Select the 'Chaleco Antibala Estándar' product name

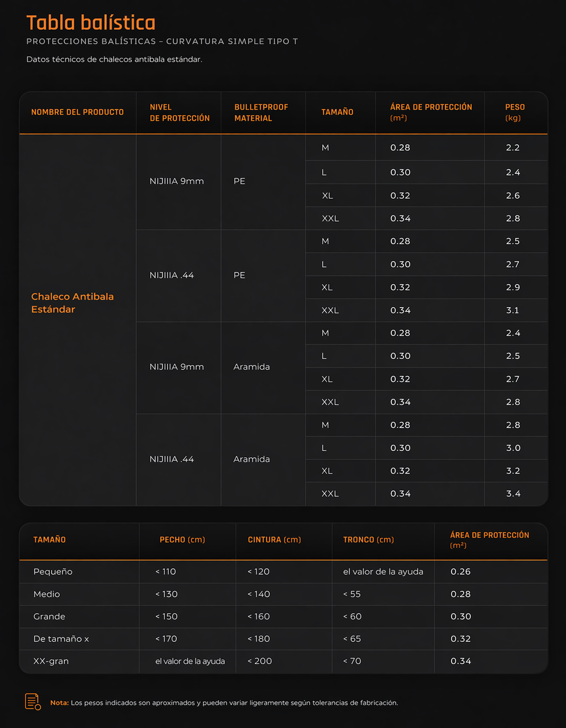[72, 303]
